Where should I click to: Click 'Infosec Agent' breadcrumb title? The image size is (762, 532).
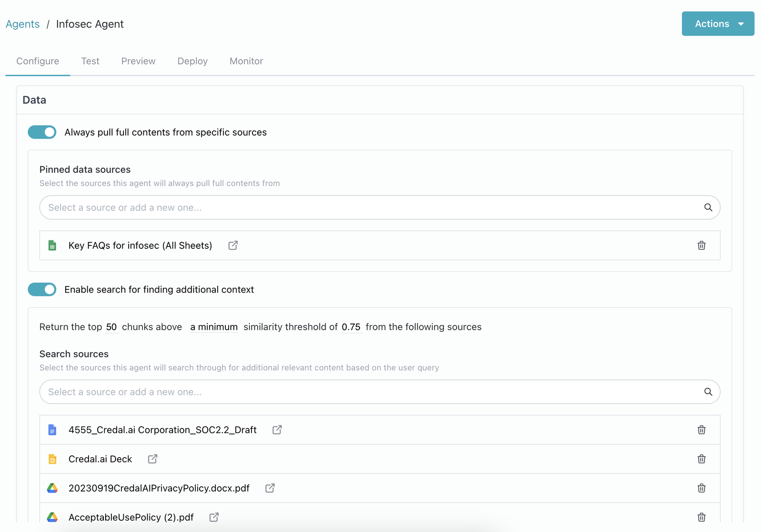90,24
